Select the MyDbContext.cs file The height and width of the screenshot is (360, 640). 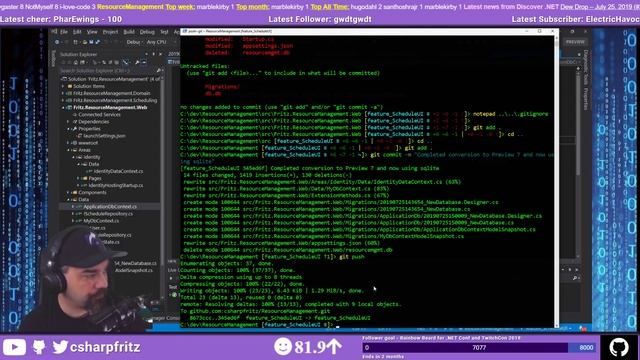[x=101, y=221]
